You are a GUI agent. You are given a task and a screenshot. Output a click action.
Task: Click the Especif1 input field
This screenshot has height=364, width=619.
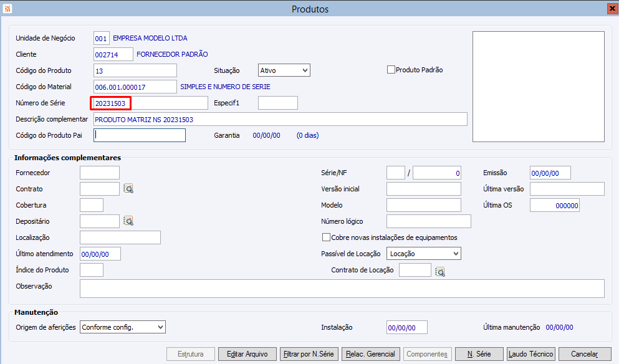click(278, 103)
